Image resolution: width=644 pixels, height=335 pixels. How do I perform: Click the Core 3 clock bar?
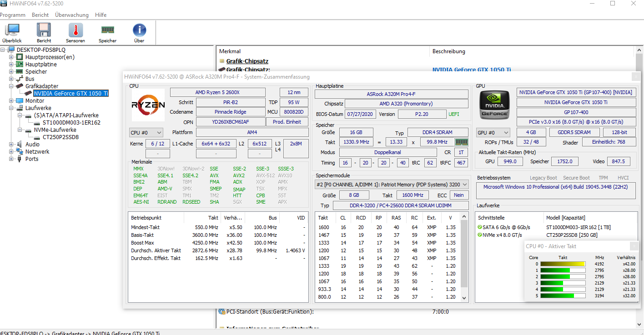point(563,283)
